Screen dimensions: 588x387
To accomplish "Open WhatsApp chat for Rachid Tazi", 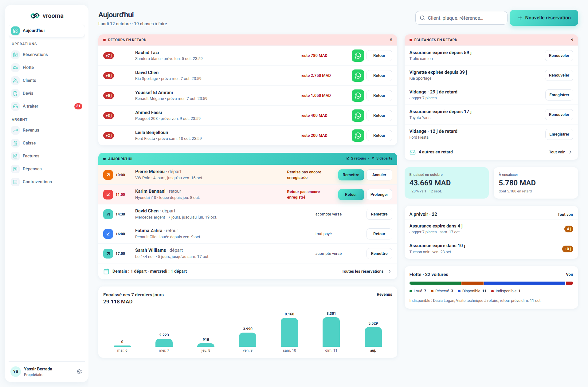I will click(x=358, y=56).
